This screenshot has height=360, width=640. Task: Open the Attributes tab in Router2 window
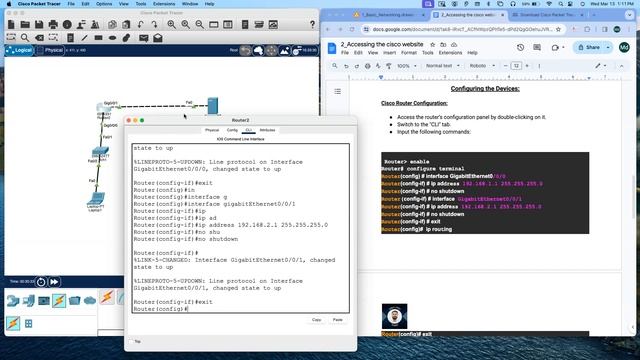267,130
